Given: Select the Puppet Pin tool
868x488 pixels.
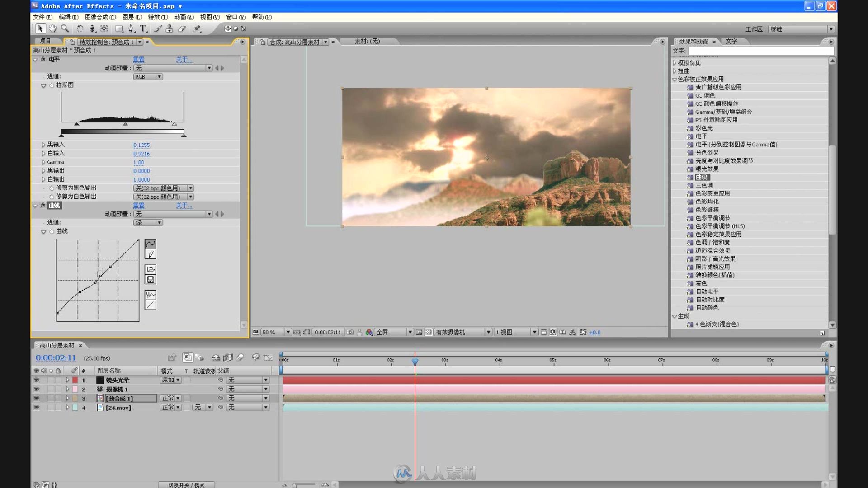Looking at the screenshot, I should (x=197, y=28).
